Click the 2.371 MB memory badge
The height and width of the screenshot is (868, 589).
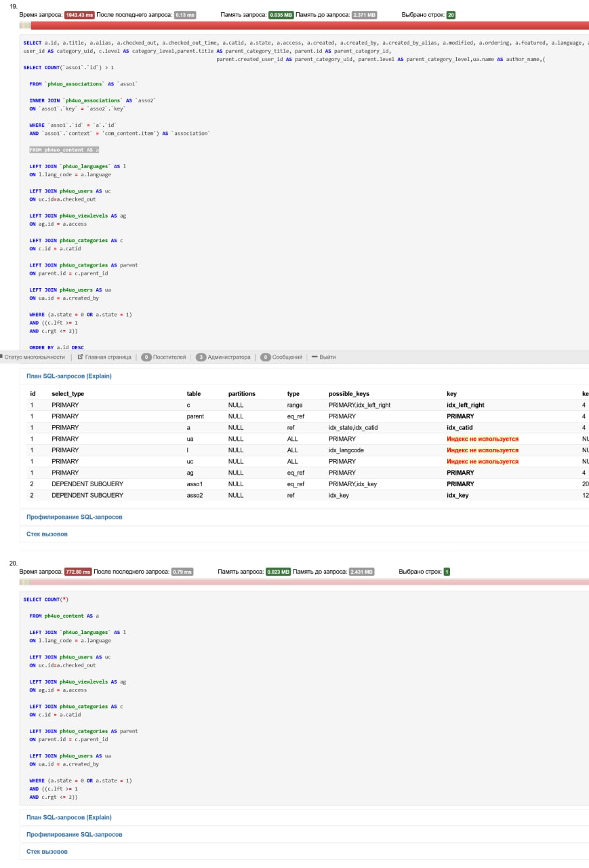tap(365, 14)
